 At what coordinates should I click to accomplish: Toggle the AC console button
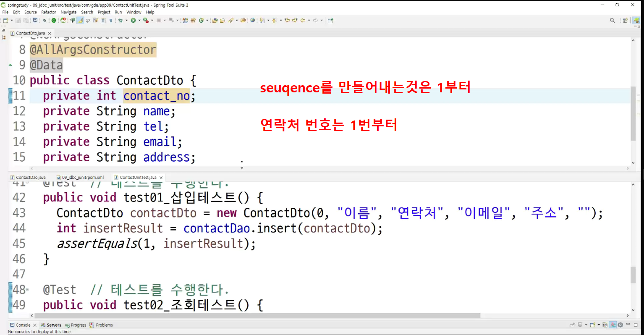(x=613, y=325)
